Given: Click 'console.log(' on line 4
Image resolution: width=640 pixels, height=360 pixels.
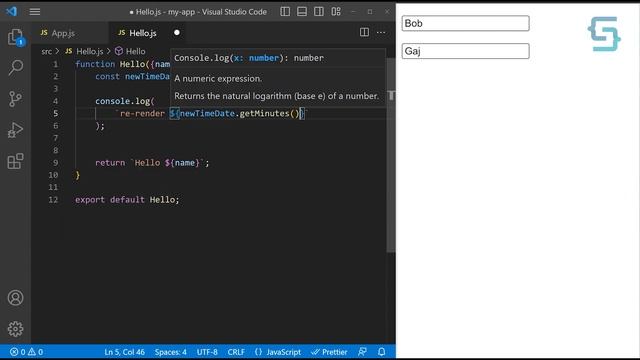Looking at the screenshot, I should [125, 101].
